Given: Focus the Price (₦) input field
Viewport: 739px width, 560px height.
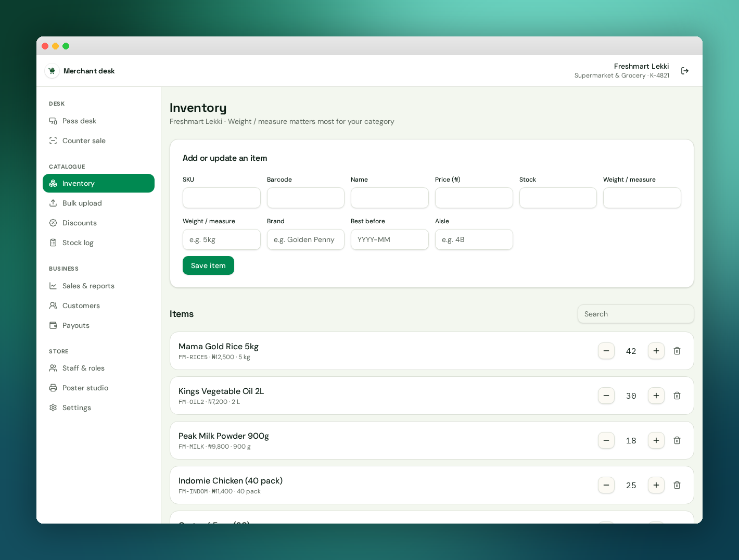Looking at the screenshot, I should click(474, 198).
